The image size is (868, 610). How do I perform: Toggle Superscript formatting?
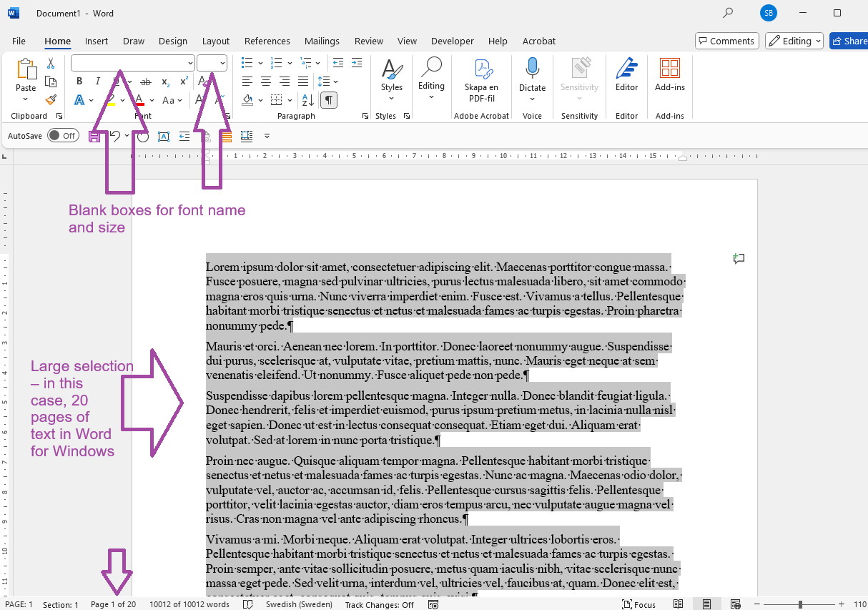[x=184, y=82]
